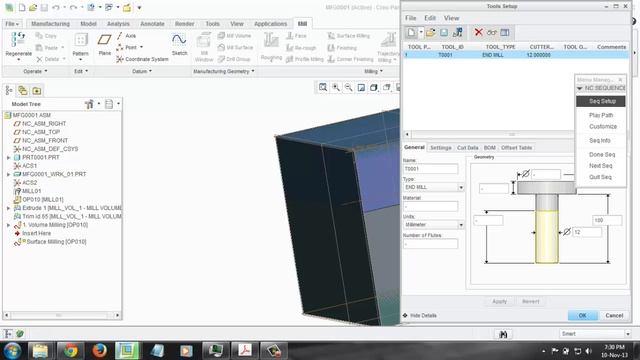
Task: Switch to the Cut Data tab
Action: coord(467,148)
